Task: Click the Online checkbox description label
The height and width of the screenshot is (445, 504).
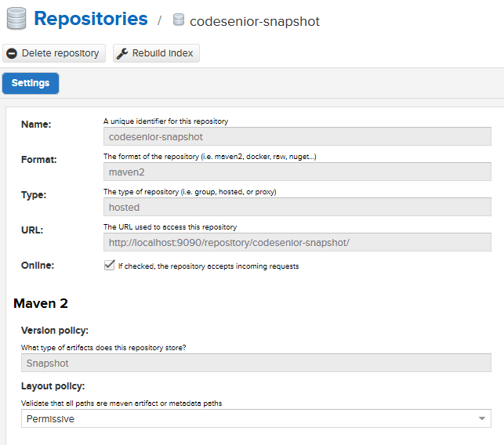Action: point(208,266)
